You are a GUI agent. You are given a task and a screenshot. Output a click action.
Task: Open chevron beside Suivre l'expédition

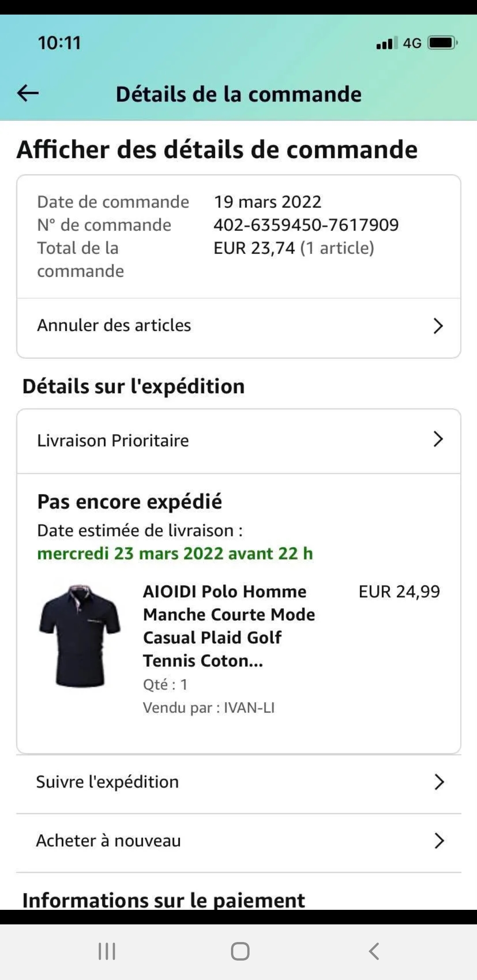tap(439, 782)
